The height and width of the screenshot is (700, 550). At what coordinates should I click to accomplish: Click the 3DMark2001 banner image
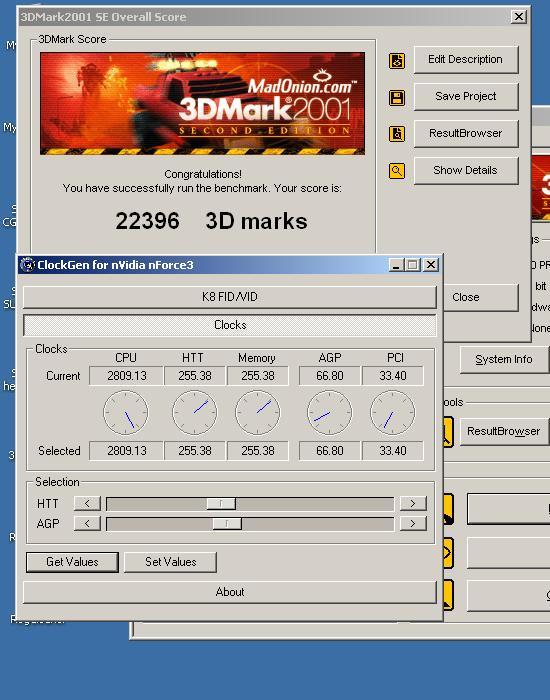[x=203, y=104]
